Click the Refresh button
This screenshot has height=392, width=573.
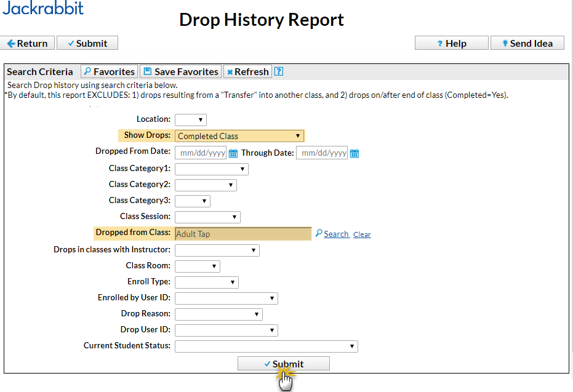248,71
